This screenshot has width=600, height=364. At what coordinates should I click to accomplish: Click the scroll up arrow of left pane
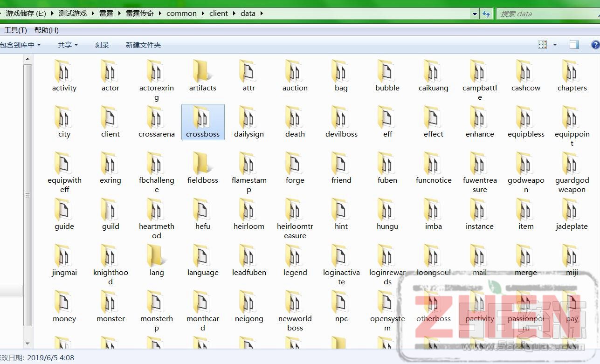28,59
